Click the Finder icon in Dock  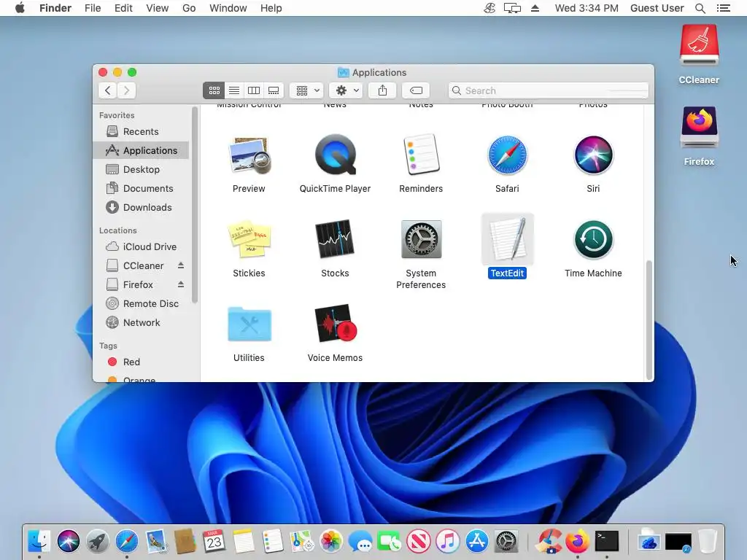pyautogui.click(x=39, y=542)
